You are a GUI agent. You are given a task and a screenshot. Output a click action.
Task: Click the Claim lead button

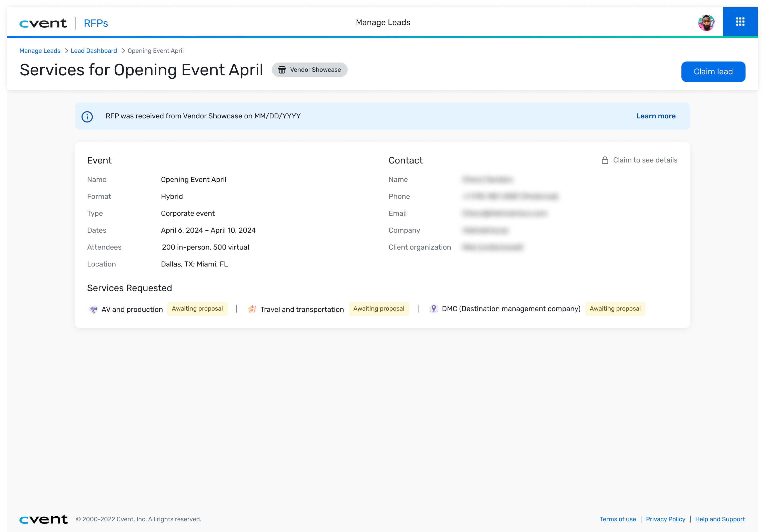coord(713,71)
